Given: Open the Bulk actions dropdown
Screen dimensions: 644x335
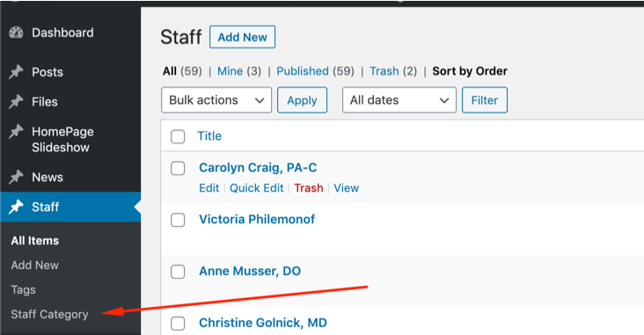Looking at the screenshot, I should pos(216,99).
